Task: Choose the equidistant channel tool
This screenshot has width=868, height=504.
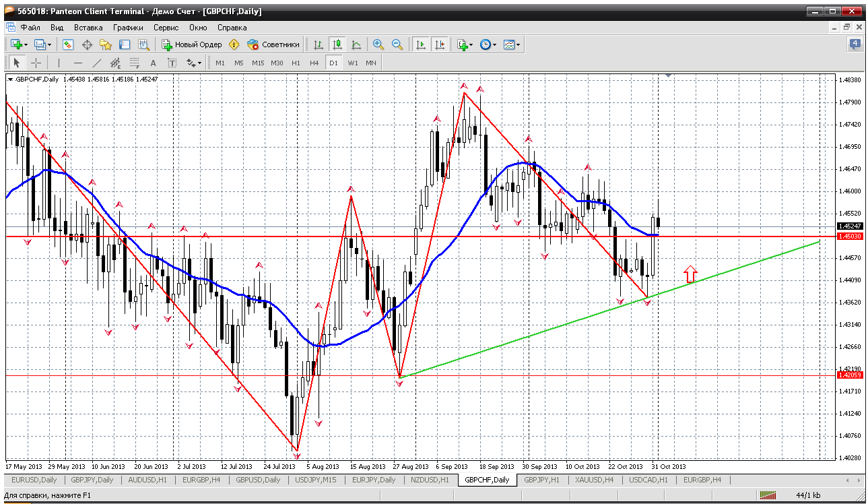Action: tap(116, 63)
